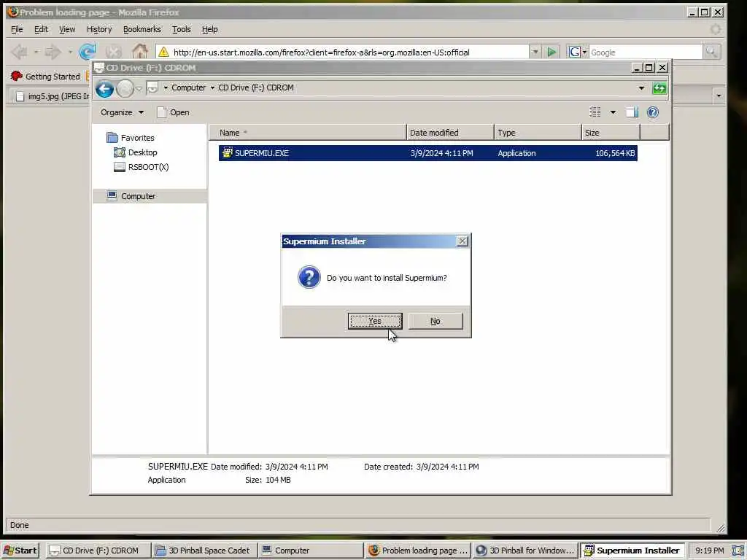
Task: Open the Windows Start menu
Action: coord(20,550)
